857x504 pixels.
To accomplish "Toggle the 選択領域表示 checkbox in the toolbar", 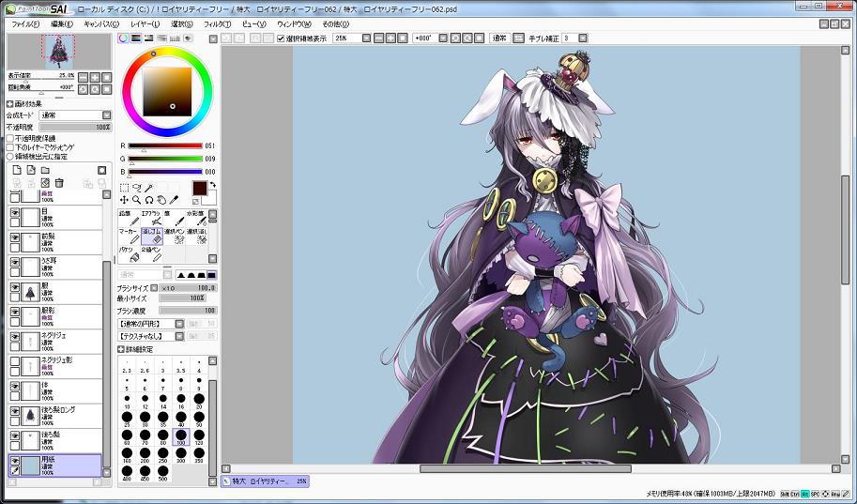I will click(282, 38).
